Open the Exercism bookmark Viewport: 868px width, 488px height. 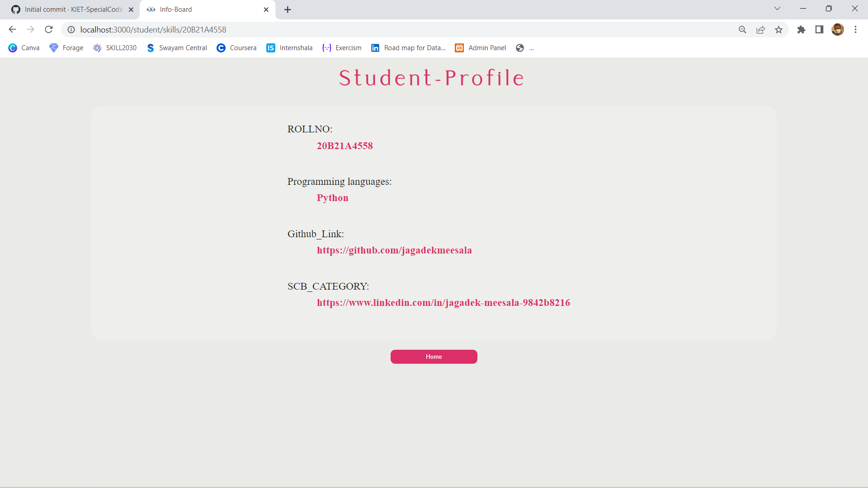[348, 47]
